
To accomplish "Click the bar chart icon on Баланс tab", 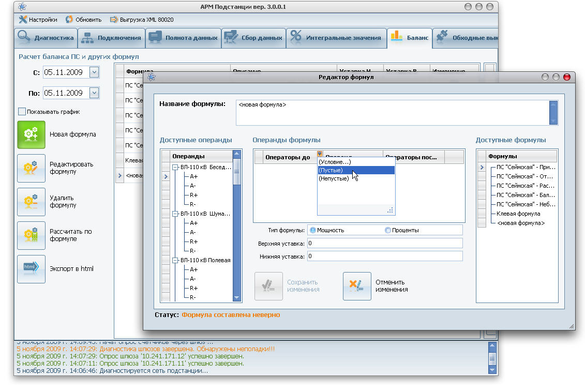I will pos(396,36).
